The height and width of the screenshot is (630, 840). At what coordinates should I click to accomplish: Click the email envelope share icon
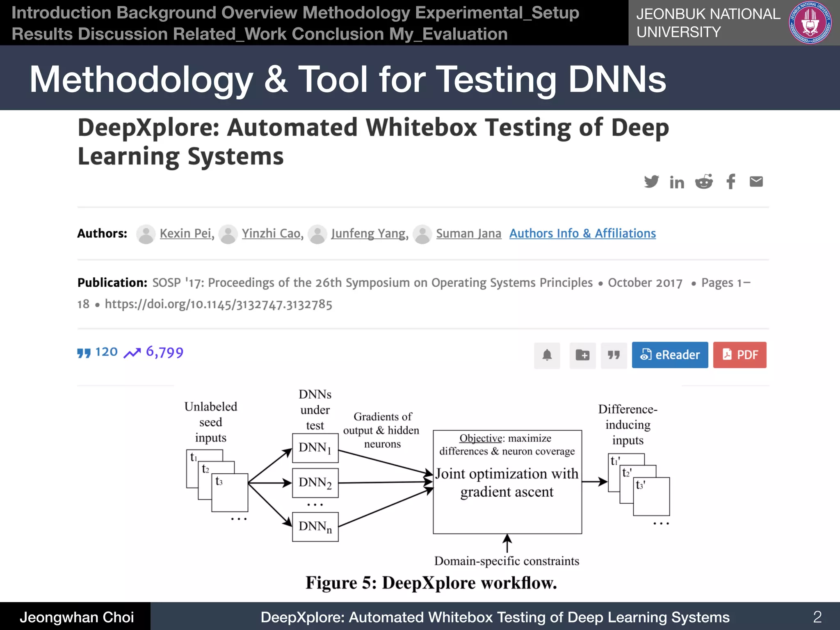756,181
